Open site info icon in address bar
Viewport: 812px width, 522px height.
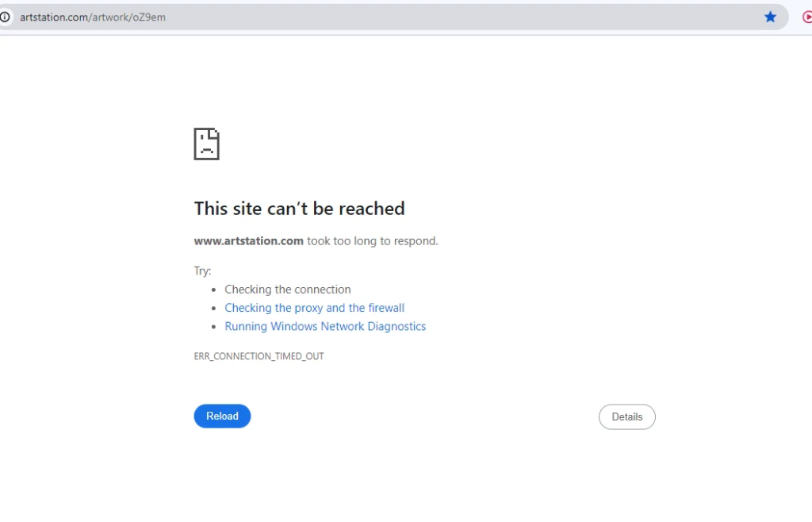click(x=5, y=17)
